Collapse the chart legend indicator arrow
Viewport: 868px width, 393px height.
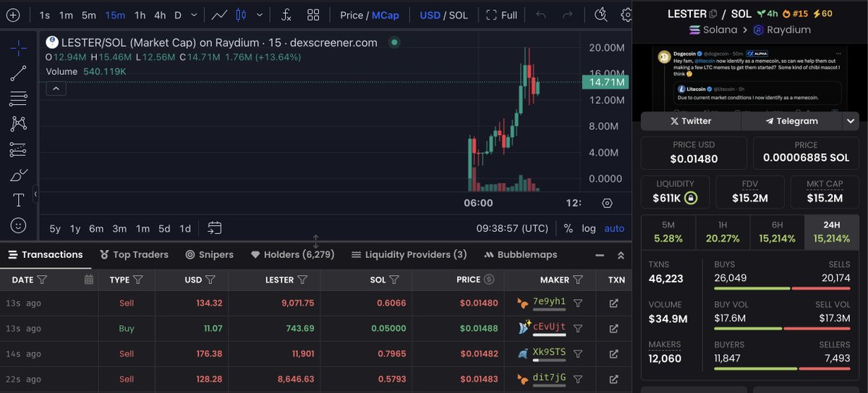point(56,89)
